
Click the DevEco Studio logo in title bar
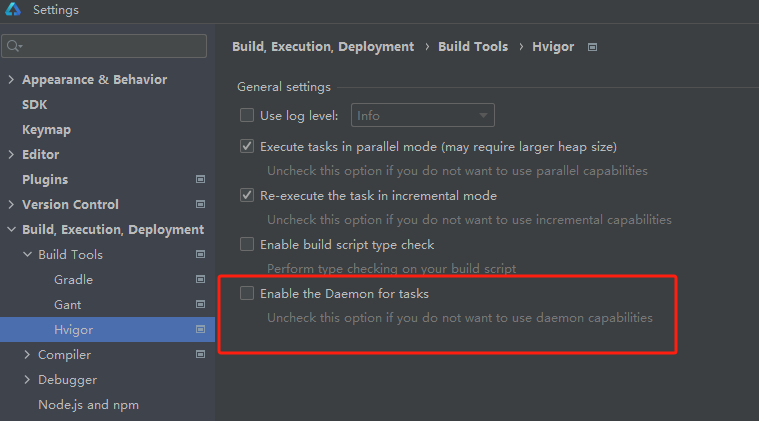click(13, 9)
